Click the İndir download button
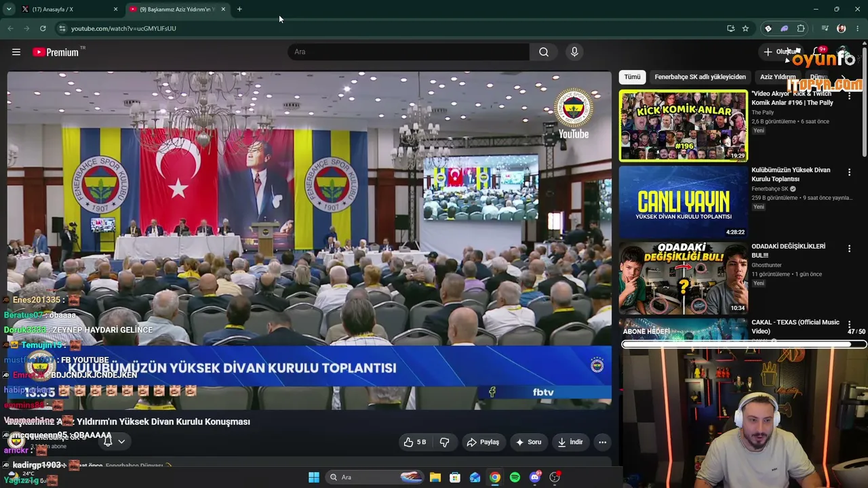 (x=570, y=442)
